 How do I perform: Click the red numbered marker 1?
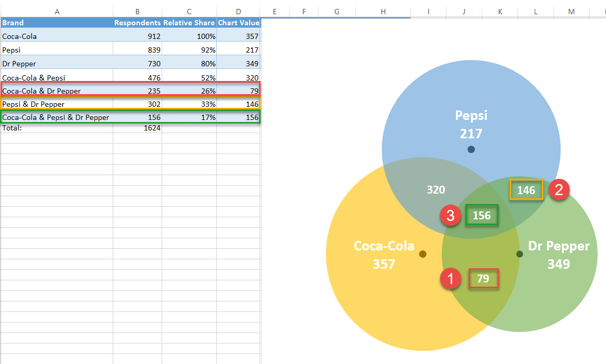point(450,279)
